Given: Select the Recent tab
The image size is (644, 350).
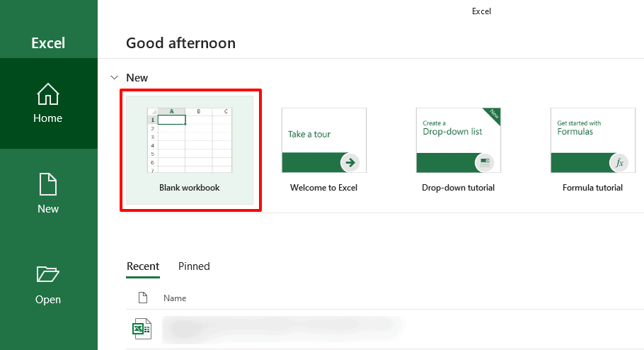Looking at the screenshot, I should point(143,266).
